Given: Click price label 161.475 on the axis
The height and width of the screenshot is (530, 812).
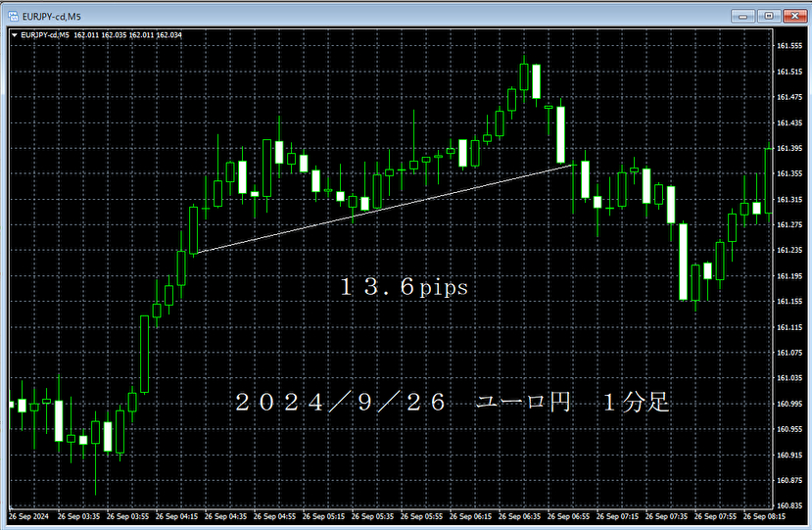Looking at the screenshot, I should tap(789, 97).
